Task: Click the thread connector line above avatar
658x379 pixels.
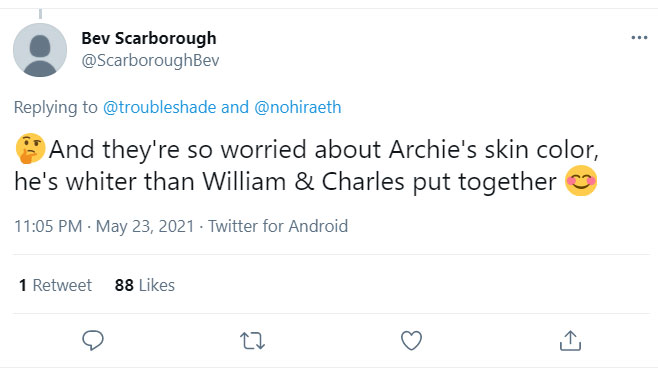Action: [40, 13]
